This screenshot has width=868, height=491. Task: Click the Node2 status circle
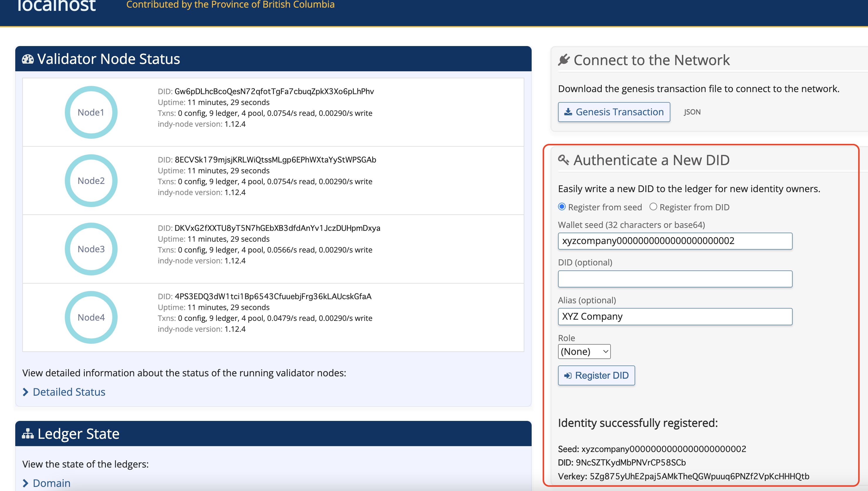[x=91, y=181]
